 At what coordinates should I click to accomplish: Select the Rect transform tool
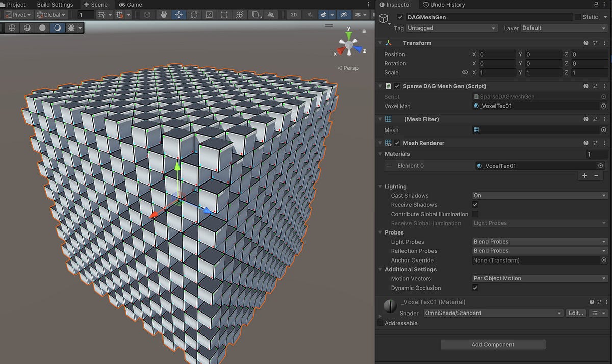click(224, 15)
